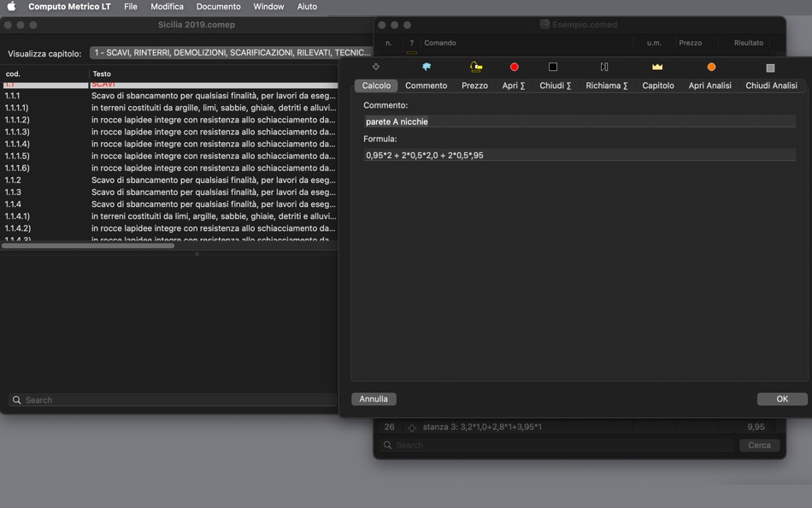This screenshot has height=508, width=812.
Task: Switch to the Capitolo tab
Action: coord(658,86)
